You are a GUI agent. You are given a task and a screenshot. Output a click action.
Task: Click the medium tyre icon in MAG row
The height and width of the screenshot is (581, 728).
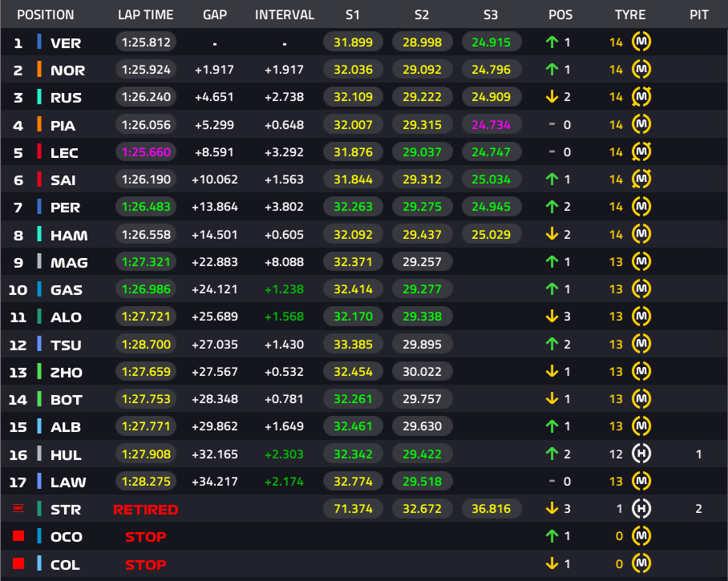[641, 261]
